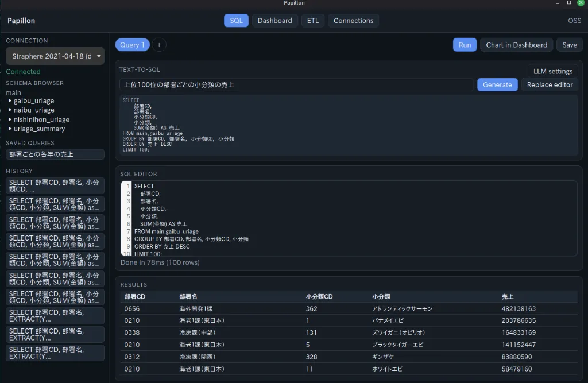Select the value 83880590

[x=517, y=357]
